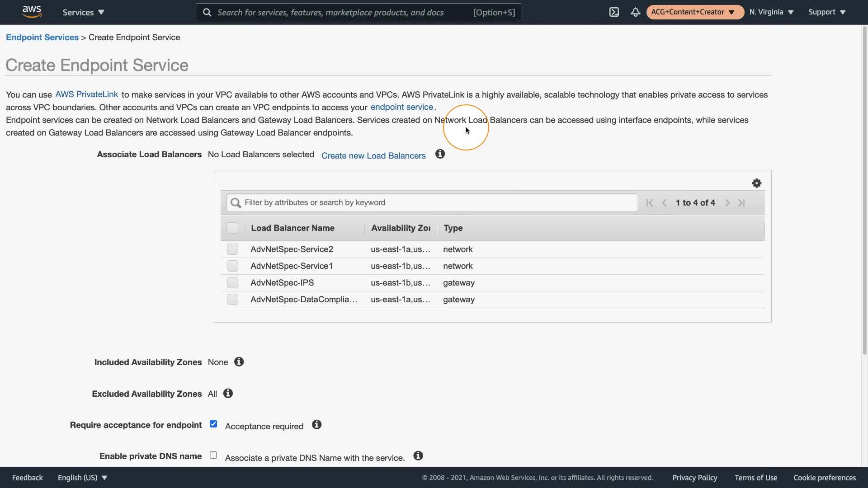Click info icon beside private DNS name option

pos(418,456)
